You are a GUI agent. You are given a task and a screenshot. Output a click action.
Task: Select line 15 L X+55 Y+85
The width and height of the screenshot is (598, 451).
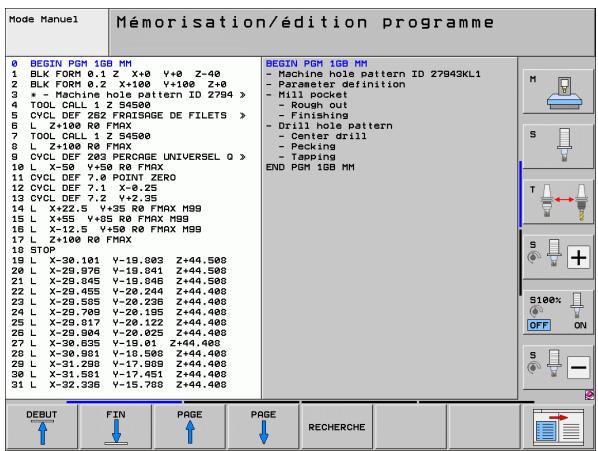tap(100, 219)
